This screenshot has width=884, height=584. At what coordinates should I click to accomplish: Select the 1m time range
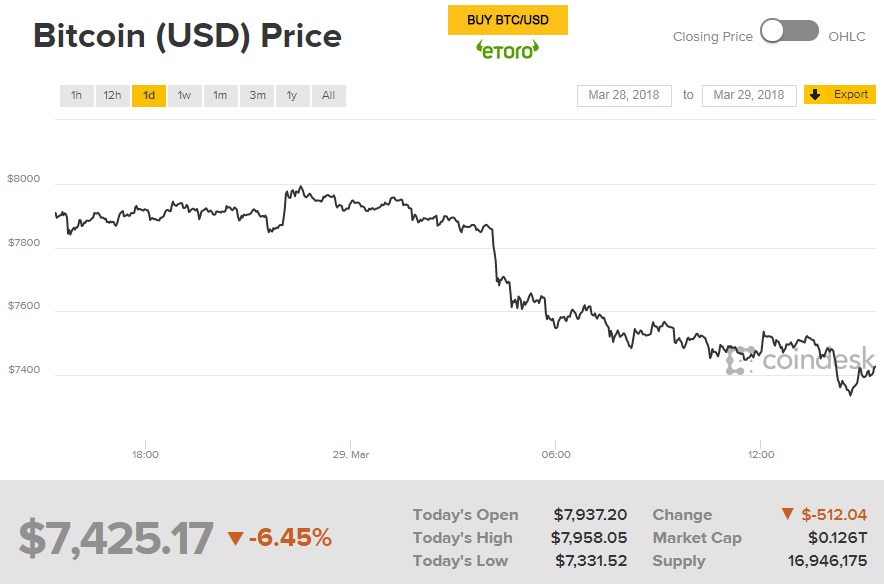[220, 95]
